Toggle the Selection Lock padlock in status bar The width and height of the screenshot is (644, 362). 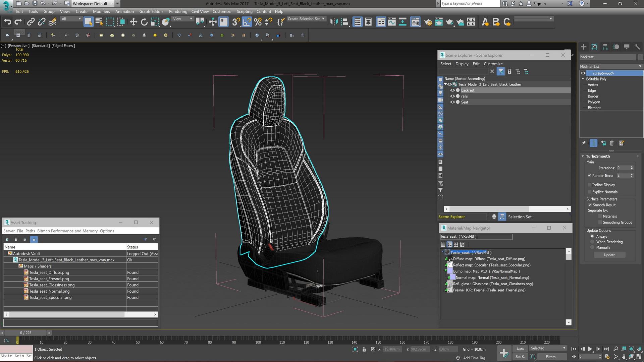[x=364, y=349]
